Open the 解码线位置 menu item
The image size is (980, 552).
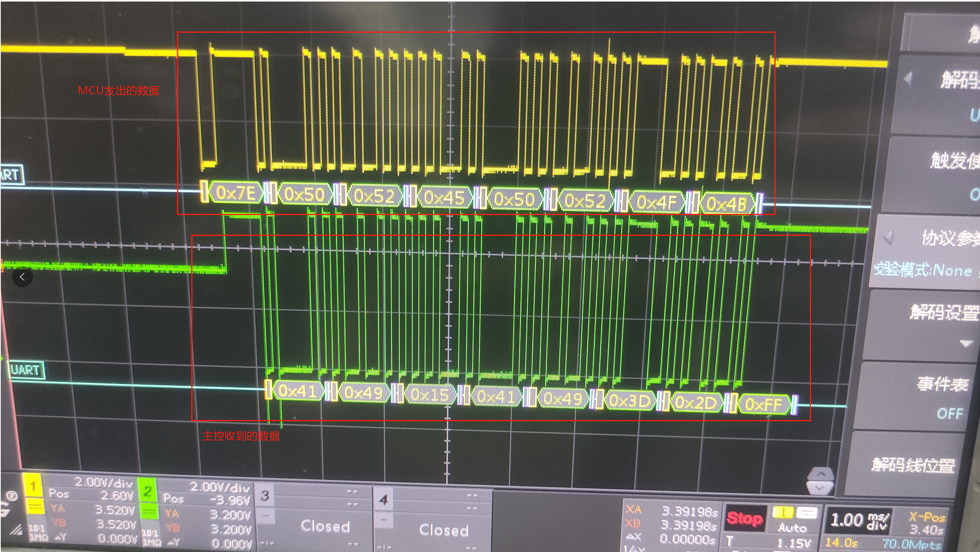click(x=913, y=465)
